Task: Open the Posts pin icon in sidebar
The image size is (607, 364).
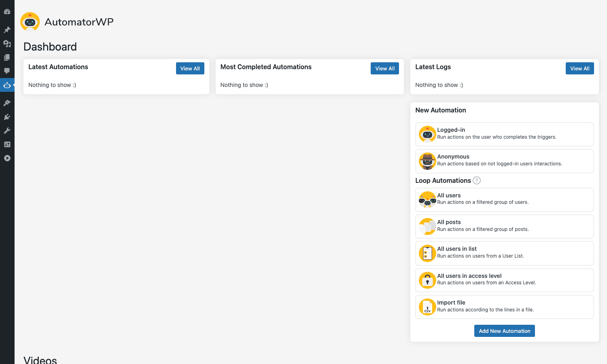Action: pyautogui.click(x=7, y=30)
